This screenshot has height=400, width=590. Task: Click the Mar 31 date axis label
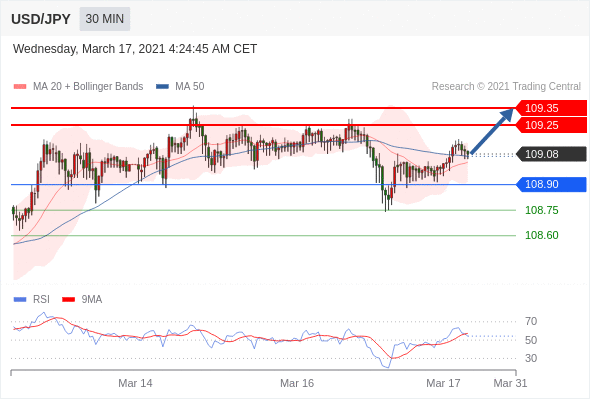coord(510,383)
